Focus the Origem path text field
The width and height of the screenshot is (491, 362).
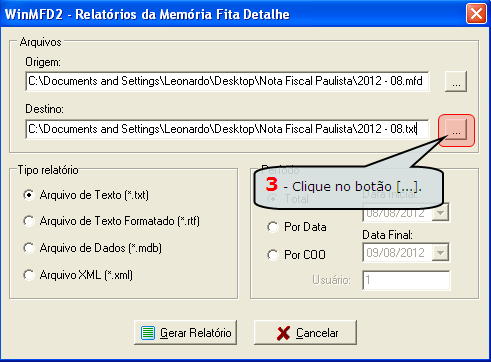(x=227, y=81)
